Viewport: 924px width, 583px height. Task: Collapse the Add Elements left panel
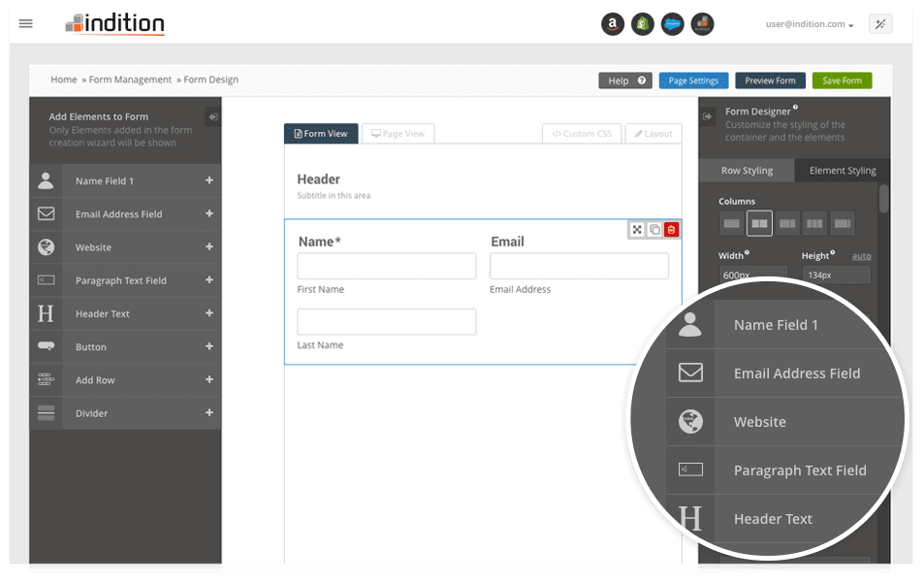coord(212,116)
